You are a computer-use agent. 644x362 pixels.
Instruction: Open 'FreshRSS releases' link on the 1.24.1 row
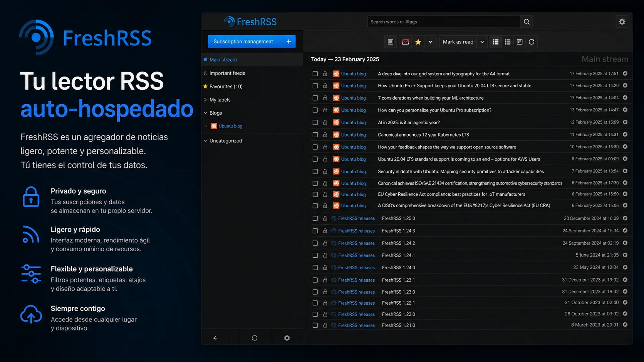pyautogui.click(x=356, y=255)
